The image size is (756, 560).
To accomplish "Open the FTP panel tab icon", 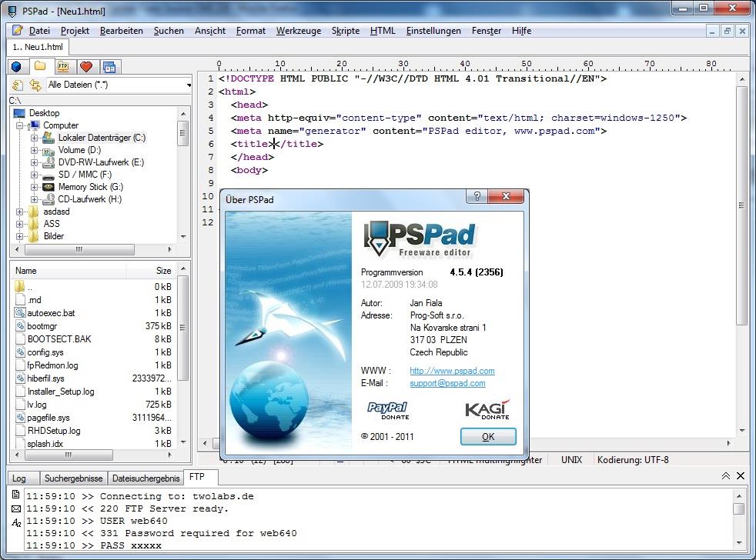I will click(x=63, y=66).
